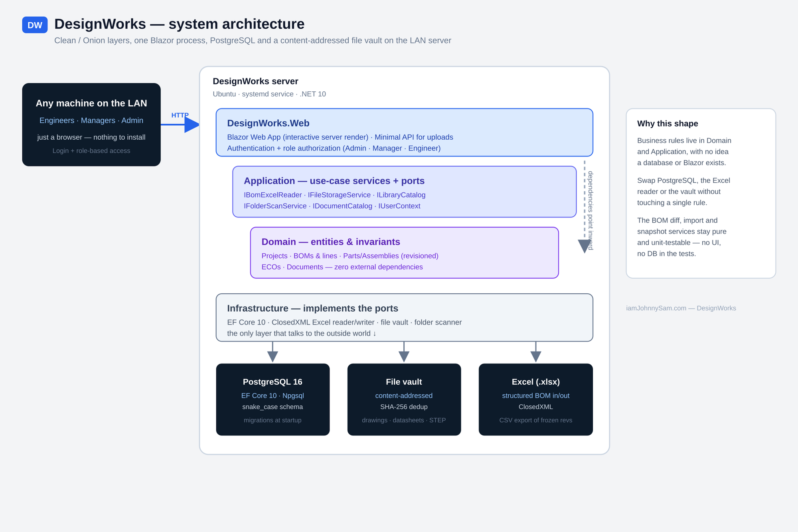
Task: Click 'migrations at startup' caption
Action: (x=273, y=420)
